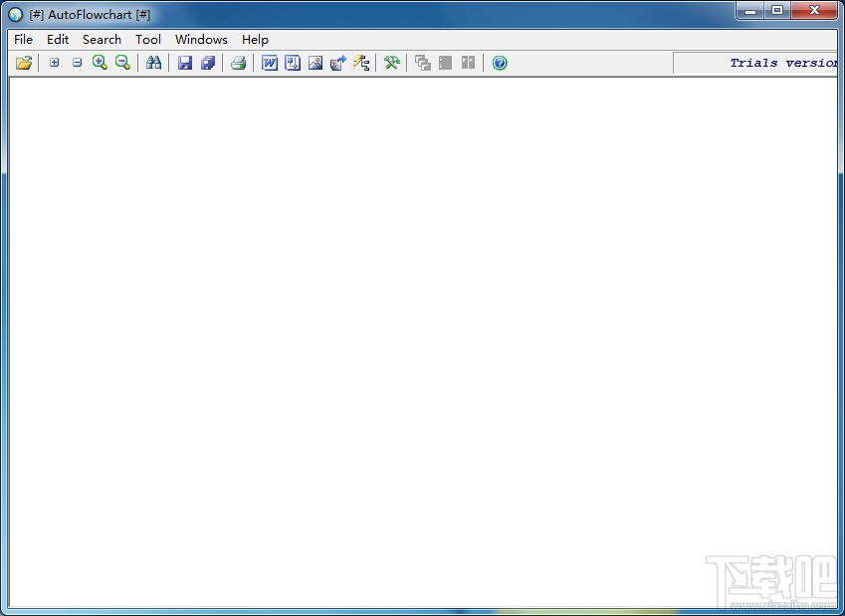Image resolution: width=845 pixels, height=616 pixels.
Task: Open the Windows menu
Action: coord(202,40)
